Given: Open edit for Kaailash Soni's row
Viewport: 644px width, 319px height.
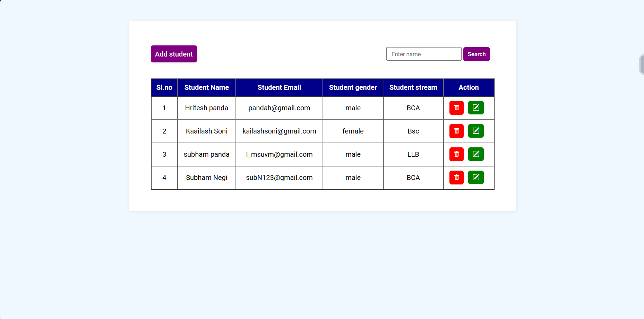Looking at the screenshot, I should (x=476, y=131).
